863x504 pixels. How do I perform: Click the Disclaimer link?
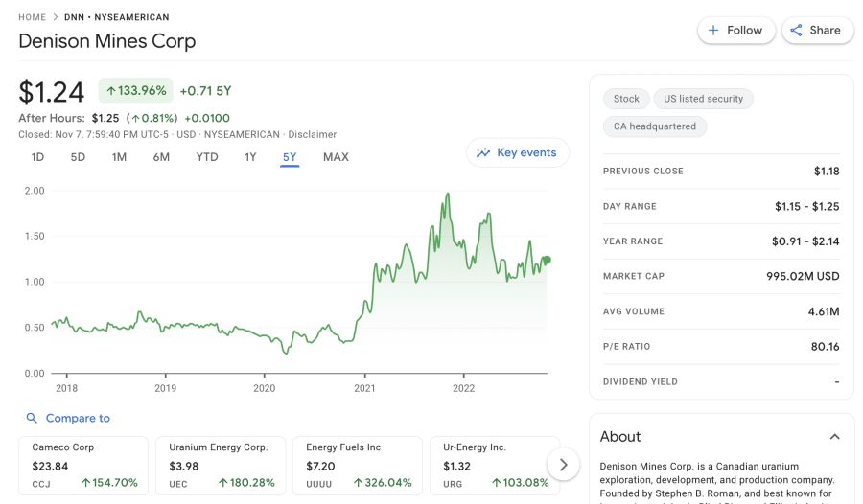coord(313,135)
